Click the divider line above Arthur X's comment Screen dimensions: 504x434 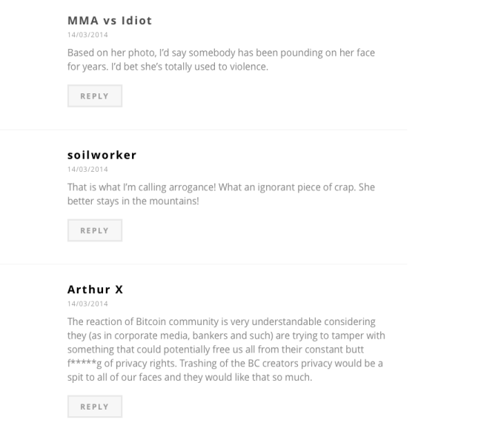coord(203,264)
